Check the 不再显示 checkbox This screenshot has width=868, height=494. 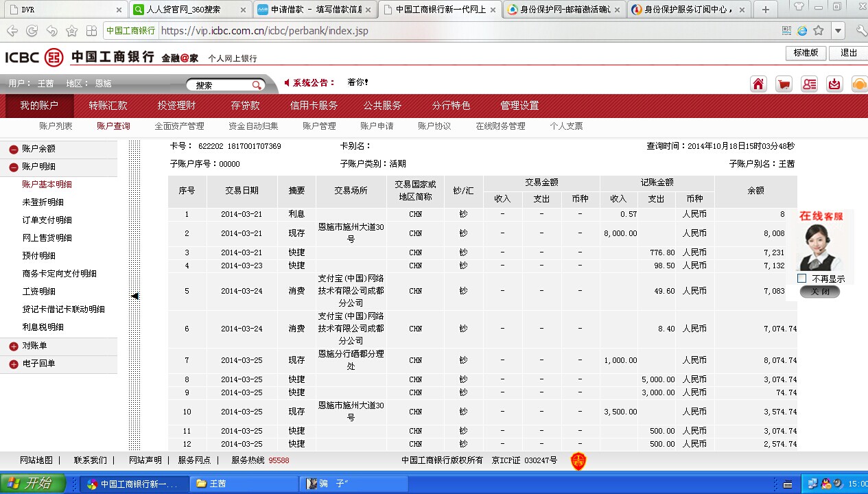[x=801, y=279]
